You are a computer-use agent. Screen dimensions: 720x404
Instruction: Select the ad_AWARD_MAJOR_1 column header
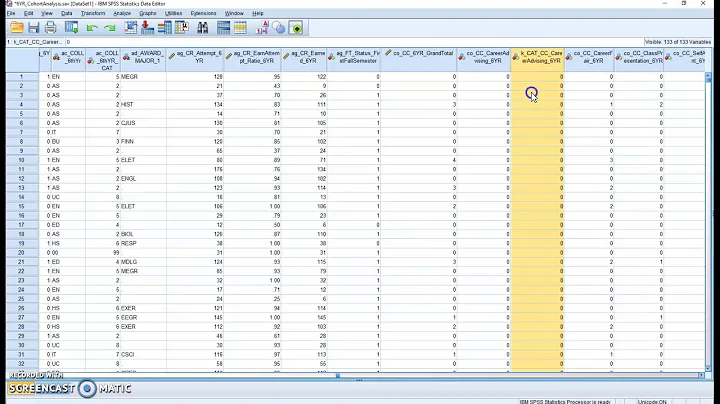pyautogui.click(x=143, y=60)
